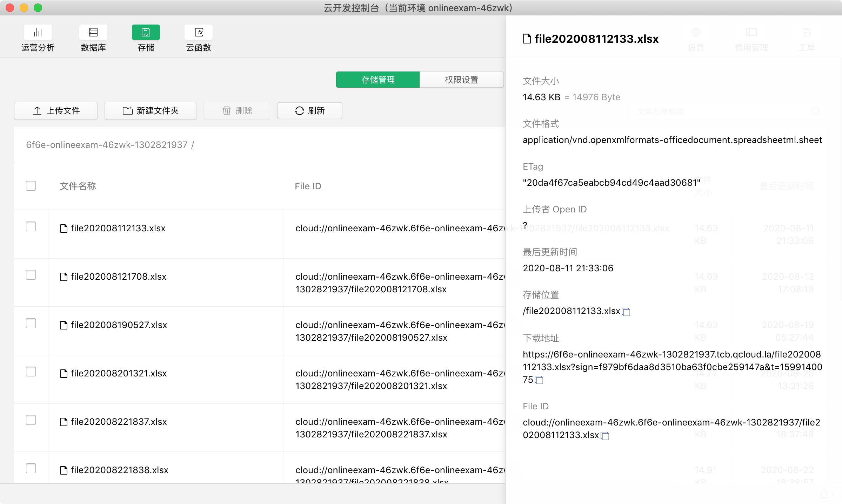Image resolution: width=842 pixels, height=504 pixels.
Task: Click the 删除 delete button
Action: [237, 111]
